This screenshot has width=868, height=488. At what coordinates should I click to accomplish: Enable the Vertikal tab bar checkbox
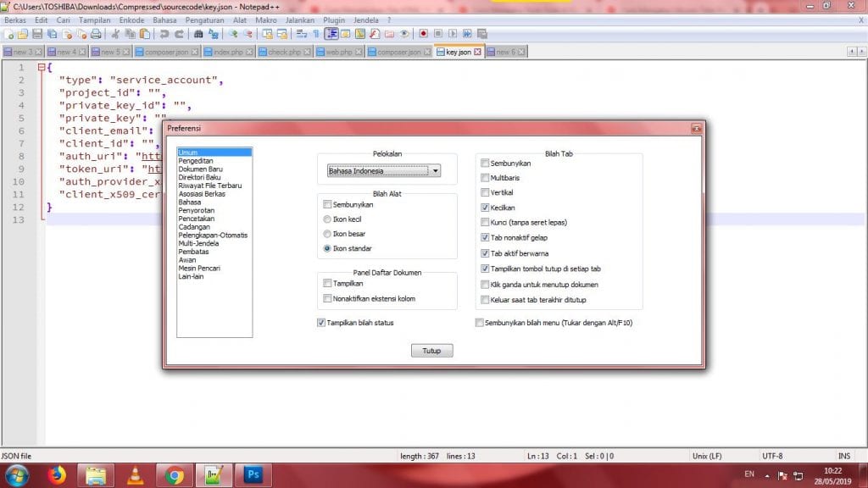(x=485, y=192)
